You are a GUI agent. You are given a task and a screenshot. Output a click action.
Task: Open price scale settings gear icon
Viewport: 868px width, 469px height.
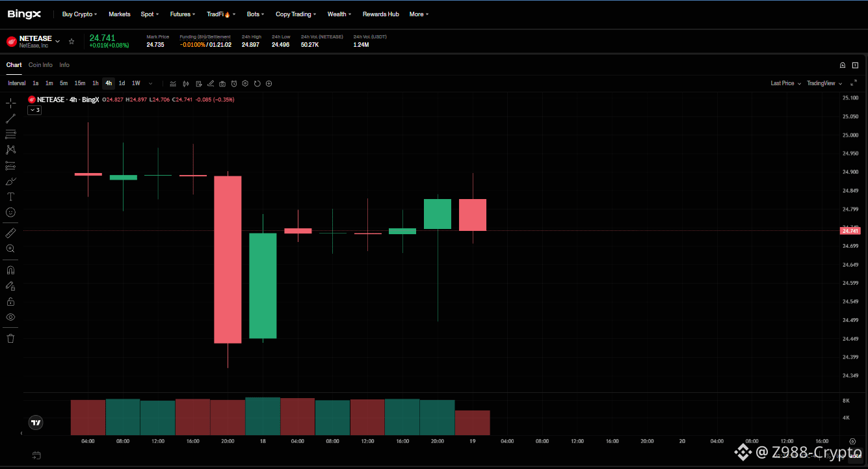click(852, 441)
